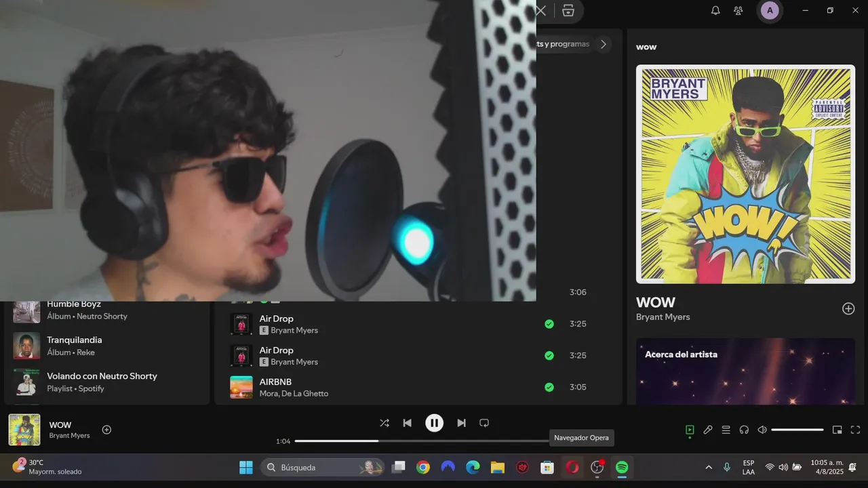Select the 'ts y programas' filter chip
868x488 pixels.
point(563,44)
